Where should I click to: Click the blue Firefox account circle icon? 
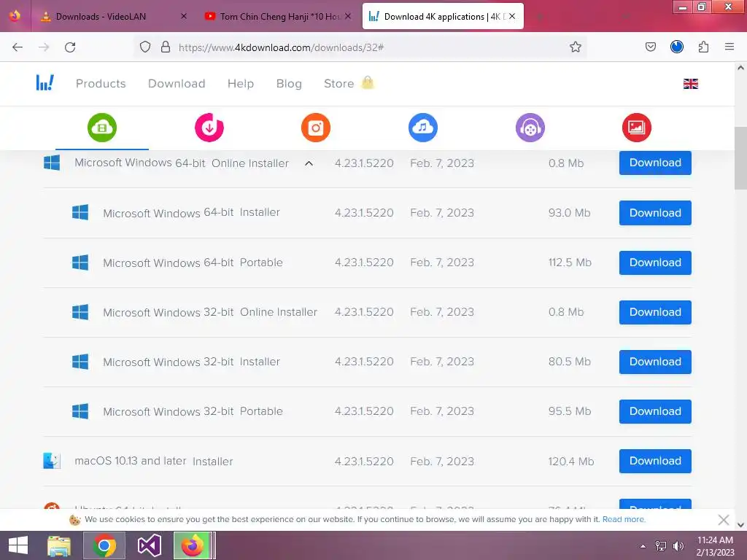(x=677, y=47)
